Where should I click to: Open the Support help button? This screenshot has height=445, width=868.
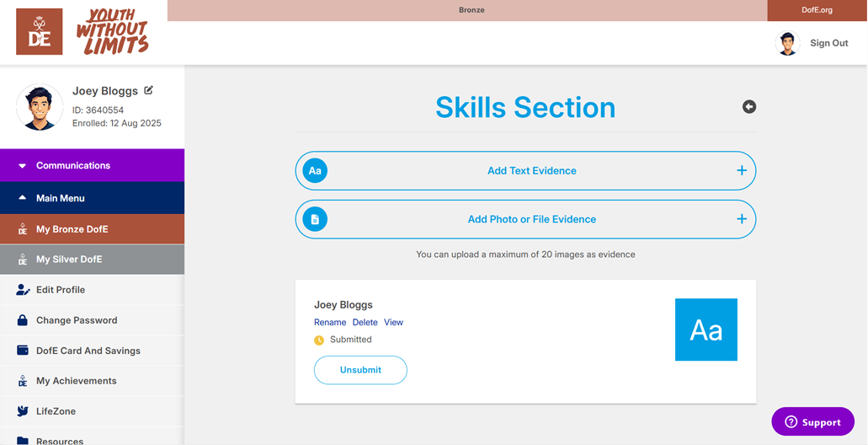pos(812,422)
